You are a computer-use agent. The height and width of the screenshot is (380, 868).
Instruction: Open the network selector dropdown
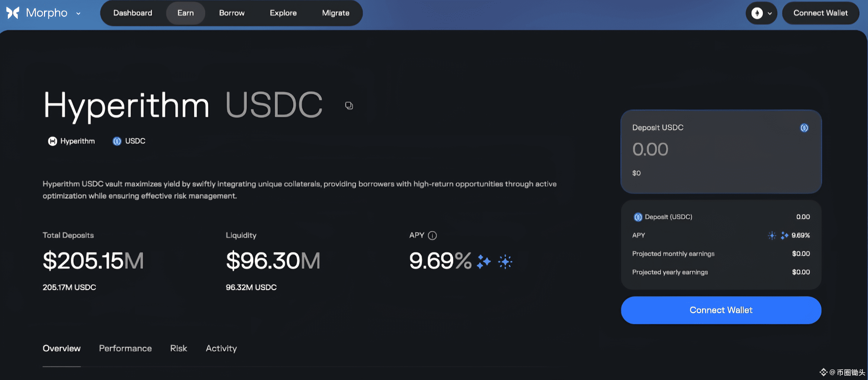coord(770,13)
